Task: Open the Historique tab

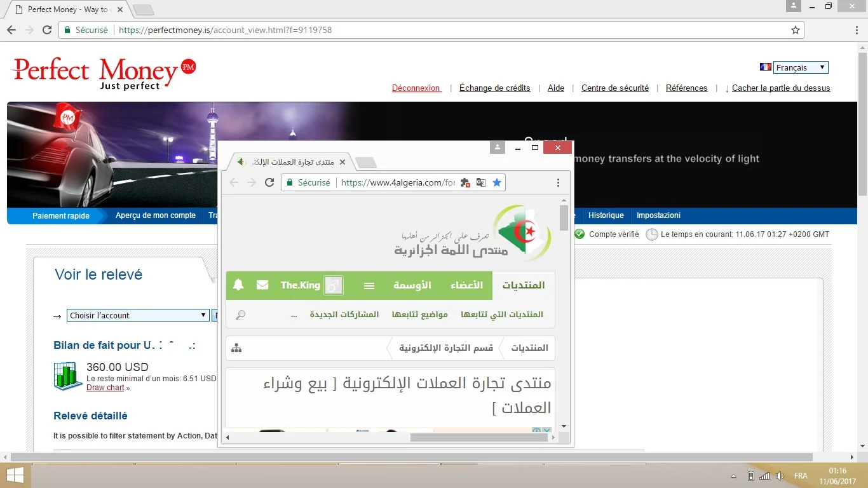Action: click(x=606, y=215)
